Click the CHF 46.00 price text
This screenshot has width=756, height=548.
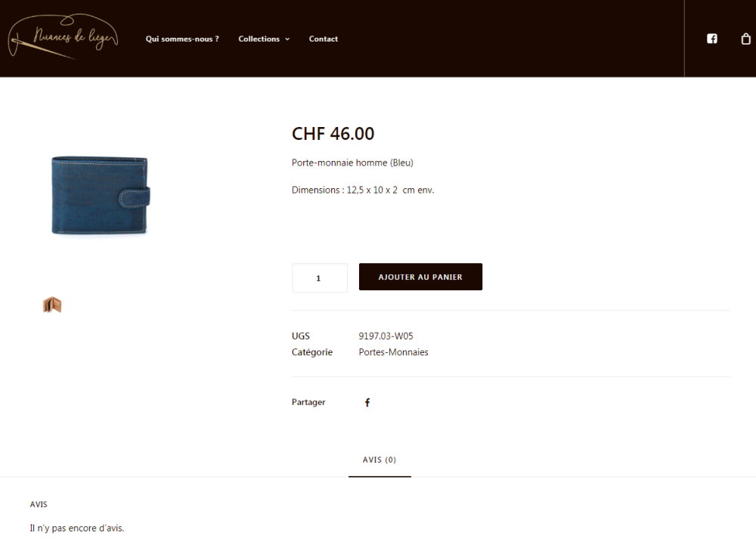pyautogui.click(x=333, y=134)
